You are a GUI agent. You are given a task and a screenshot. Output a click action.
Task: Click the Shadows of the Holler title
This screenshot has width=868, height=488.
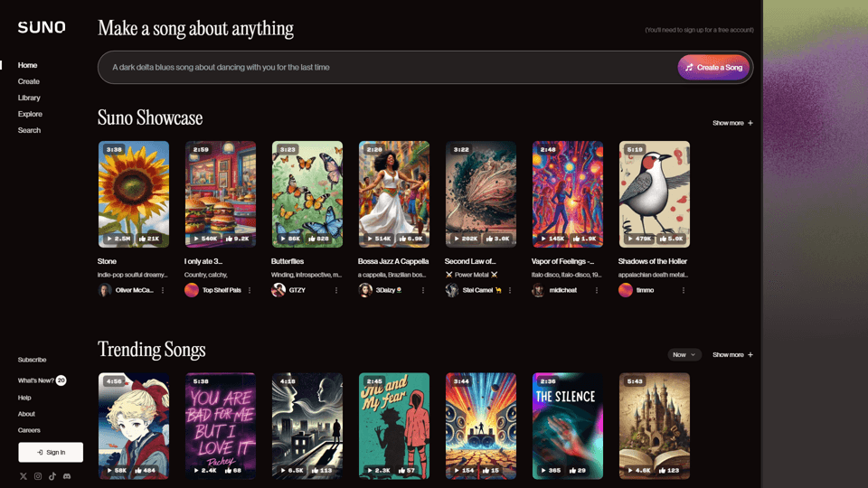pyautogui.click(x=653, y=261)
